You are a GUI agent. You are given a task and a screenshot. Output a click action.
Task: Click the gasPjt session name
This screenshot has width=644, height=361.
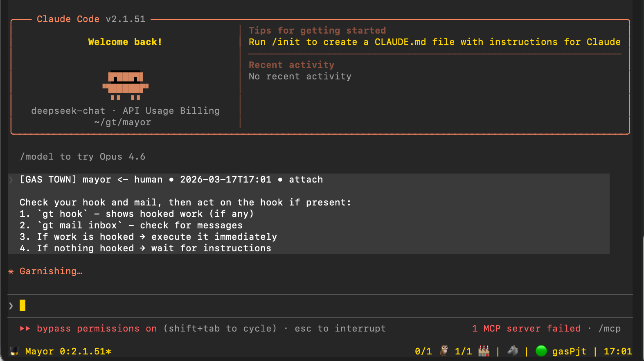[569, 351]
